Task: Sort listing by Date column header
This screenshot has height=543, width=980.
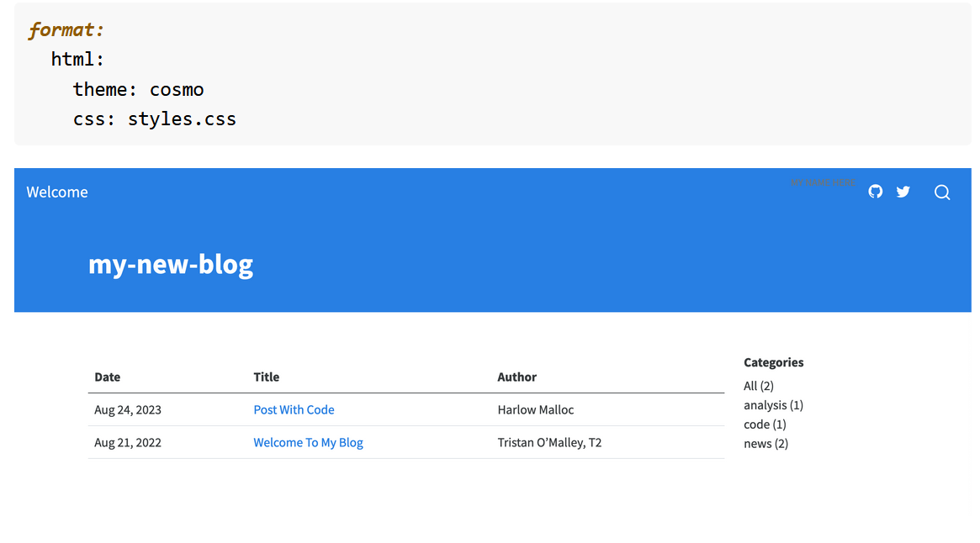Action: (107, 377)
